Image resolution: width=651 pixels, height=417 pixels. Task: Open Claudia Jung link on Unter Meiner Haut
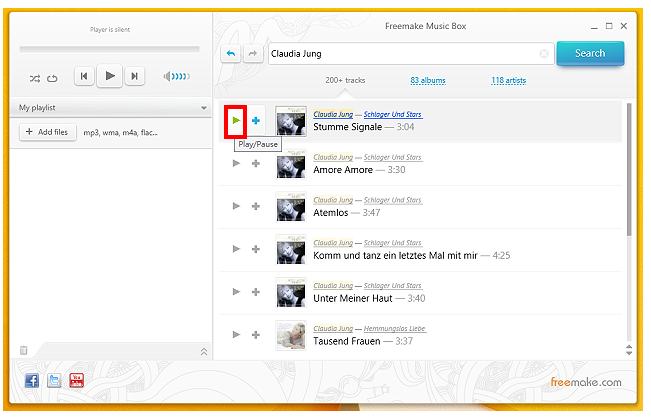point(333,285)
